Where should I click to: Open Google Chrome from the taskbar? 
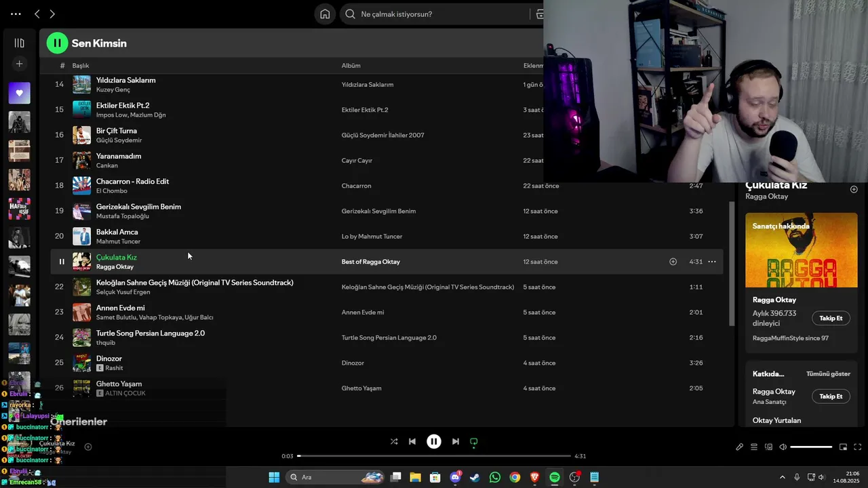coord(515,477)
